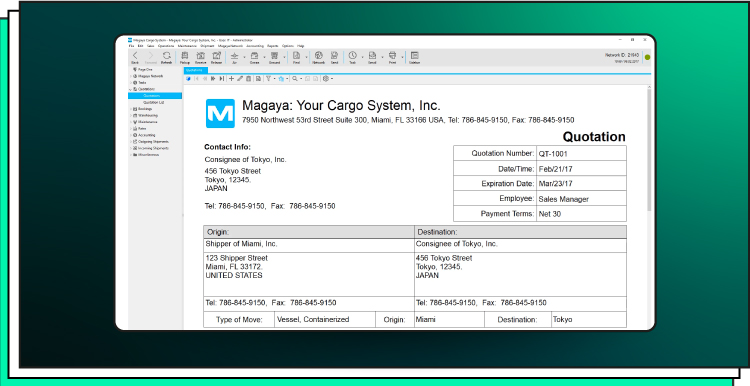This screenshot has height=386, width=750.
Task: Toggle the Sidebar toolbar icon
Action: (x=415, y=55)
